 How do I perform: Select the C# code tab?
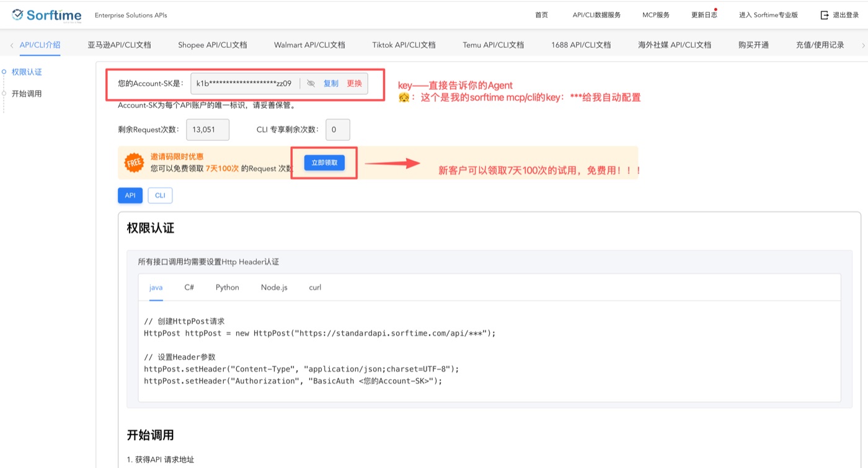pyautogui.click(x=189, y=288)
